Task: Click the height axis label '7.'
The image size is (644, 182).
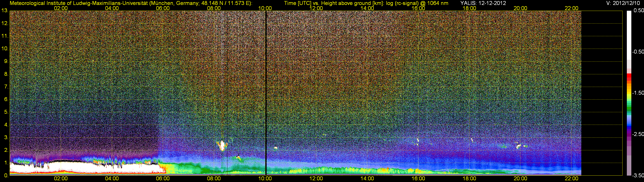Action: 6,87
